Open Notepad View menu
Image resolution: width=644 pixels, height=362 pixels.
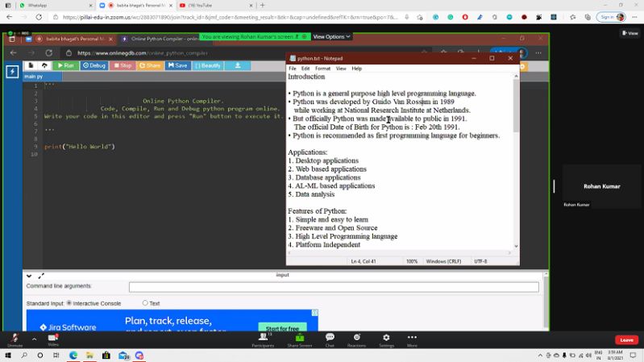[x=341, y=69]
